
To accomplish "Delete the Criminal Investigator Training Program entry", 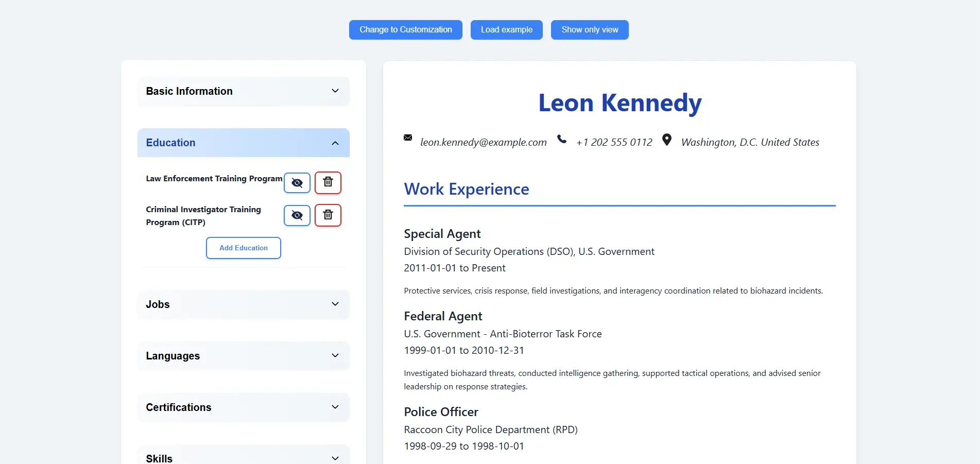I will [x=328, y=215].
